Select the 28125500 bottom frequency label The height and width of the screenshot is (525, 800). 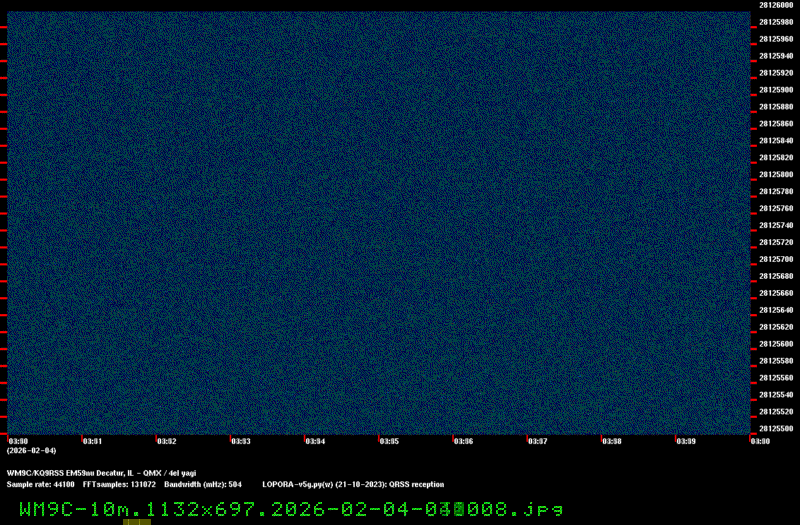click(x=776, y=429)
